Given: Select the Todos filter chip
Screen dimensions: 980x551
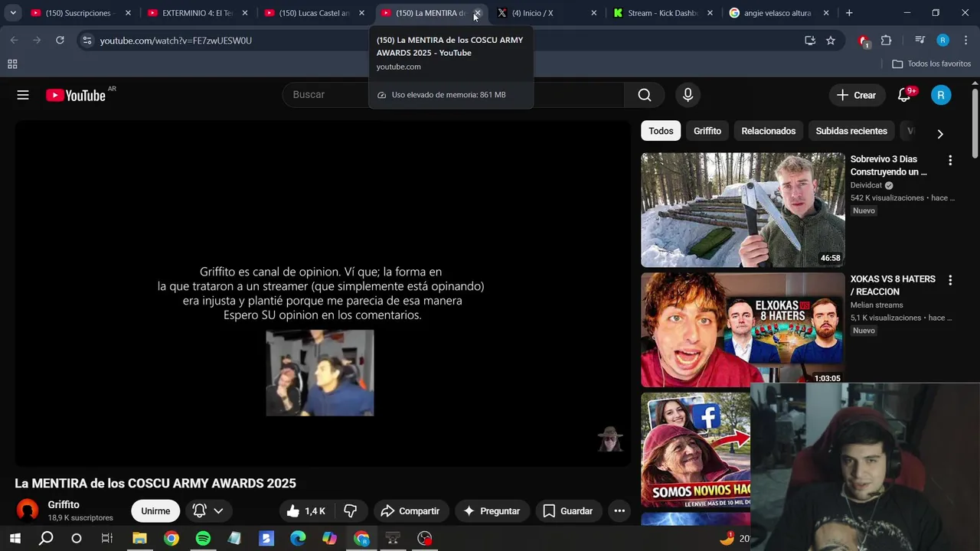Looking at the screenshot, I should (661, 131).
